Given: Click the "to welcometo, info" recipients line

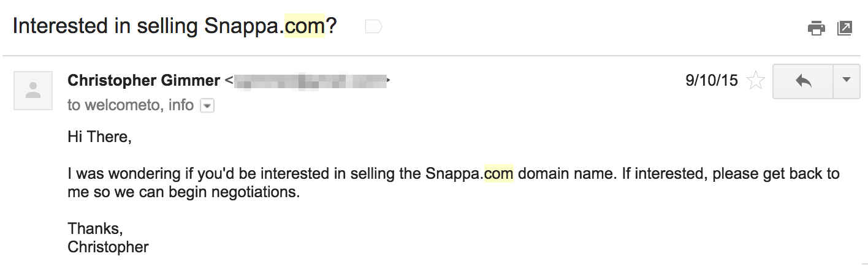Looking at the screenshot, I should pos(131,105).
